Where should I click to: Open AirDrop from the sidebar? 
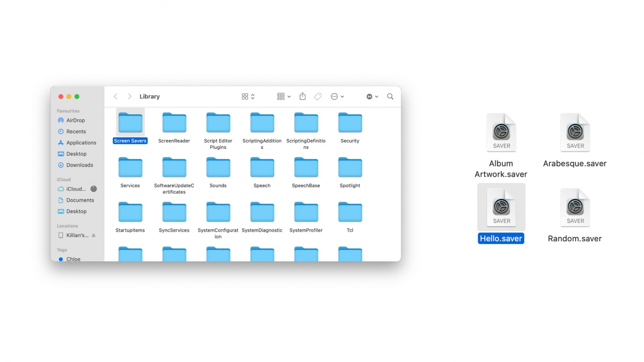pos(76,120)
